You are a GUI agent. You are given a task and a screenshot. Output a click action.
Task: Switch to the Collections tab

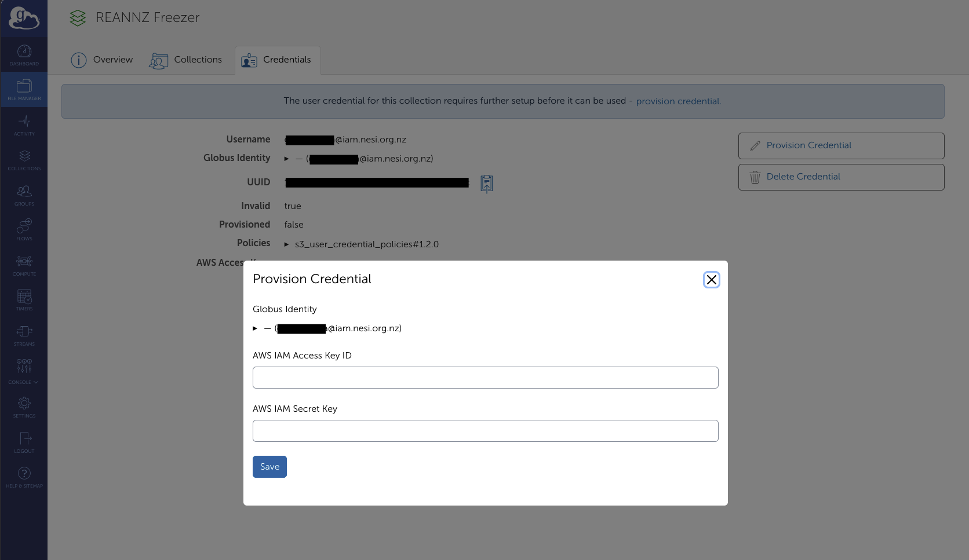click(185, 60)
